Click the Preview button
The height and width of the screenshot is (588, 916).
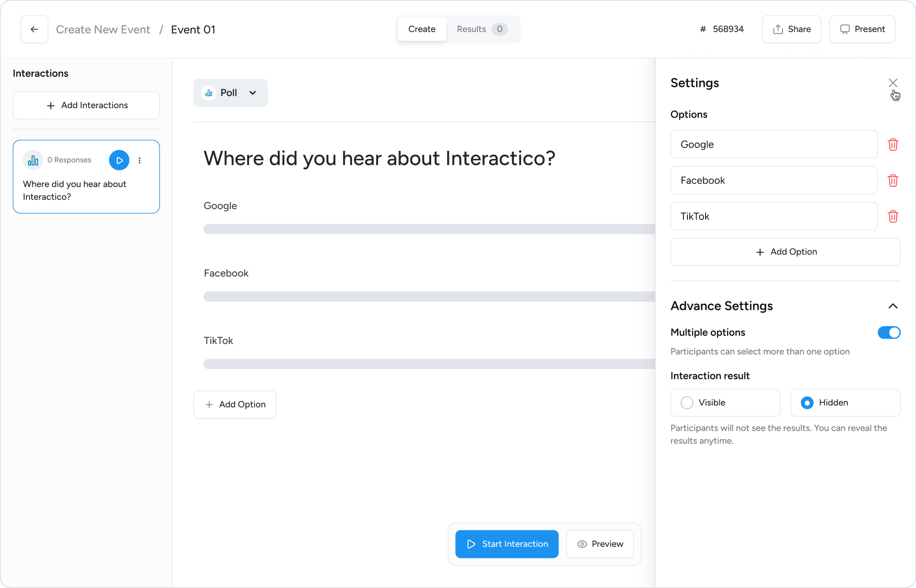click(600, 544)
